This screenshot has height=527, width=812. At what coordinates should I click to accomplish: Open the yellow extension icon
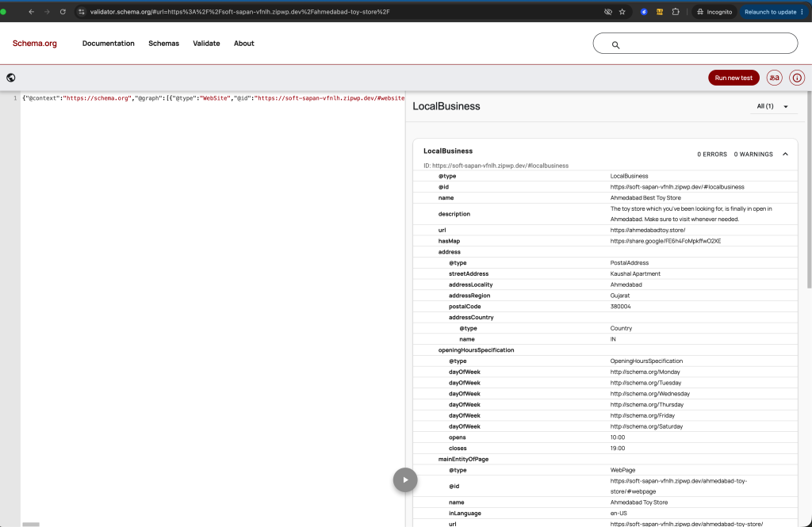click(659, 12)
